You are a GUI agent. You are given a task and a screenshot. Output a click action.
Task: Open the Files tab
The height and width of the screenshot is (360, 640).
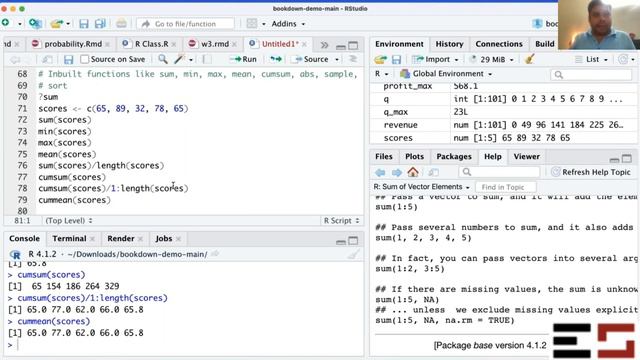coord(384,157)
